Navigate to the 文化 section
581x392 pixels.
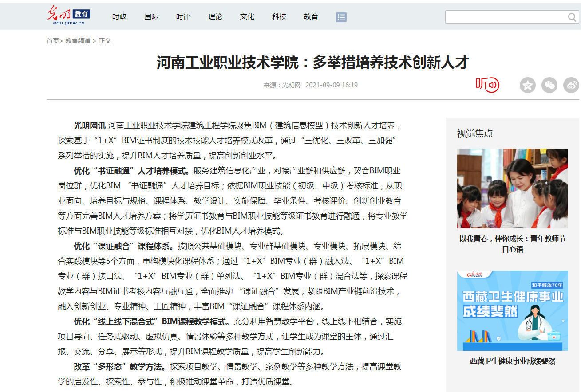pos(247,17)
